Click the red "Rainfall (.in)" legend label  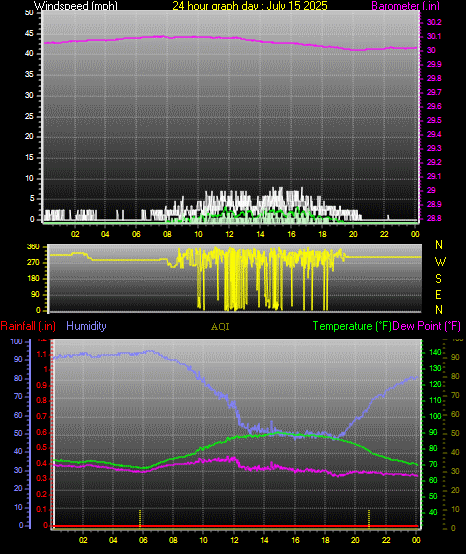tap(28, 326)
